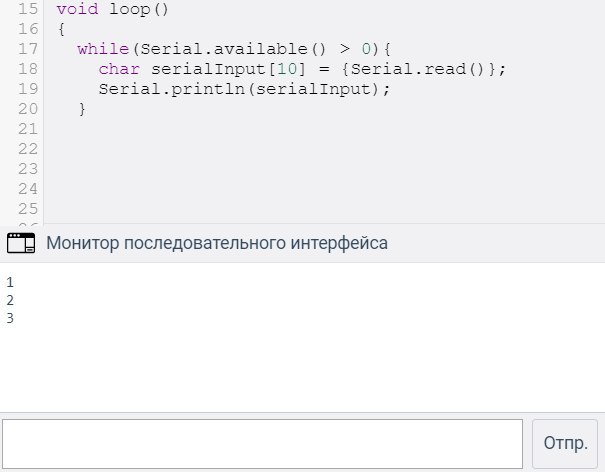
Task: Click the serial monitor text input field
Action: coord(262,444)
